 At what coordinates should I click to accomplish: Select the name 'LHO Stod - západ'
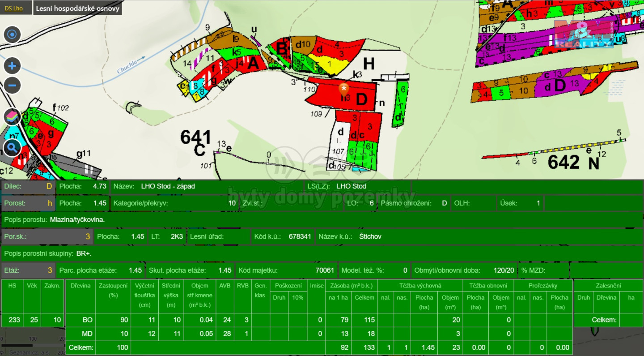pyautogui.click(x=168, y=186)
